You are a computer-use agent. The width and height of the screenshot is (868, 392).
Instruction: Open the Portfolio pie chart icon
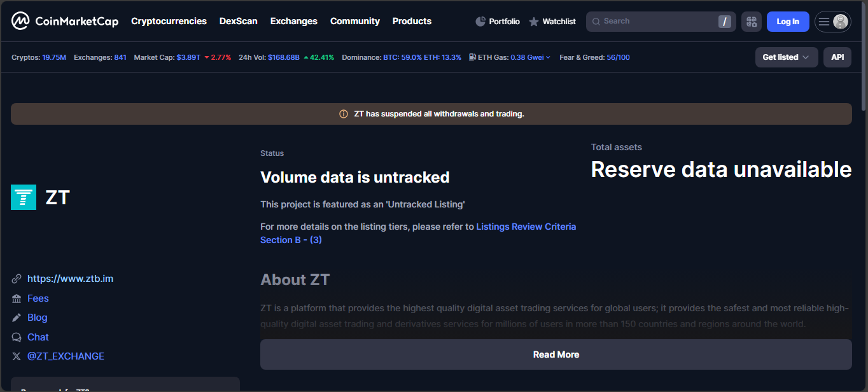click(x=480, y=22)
